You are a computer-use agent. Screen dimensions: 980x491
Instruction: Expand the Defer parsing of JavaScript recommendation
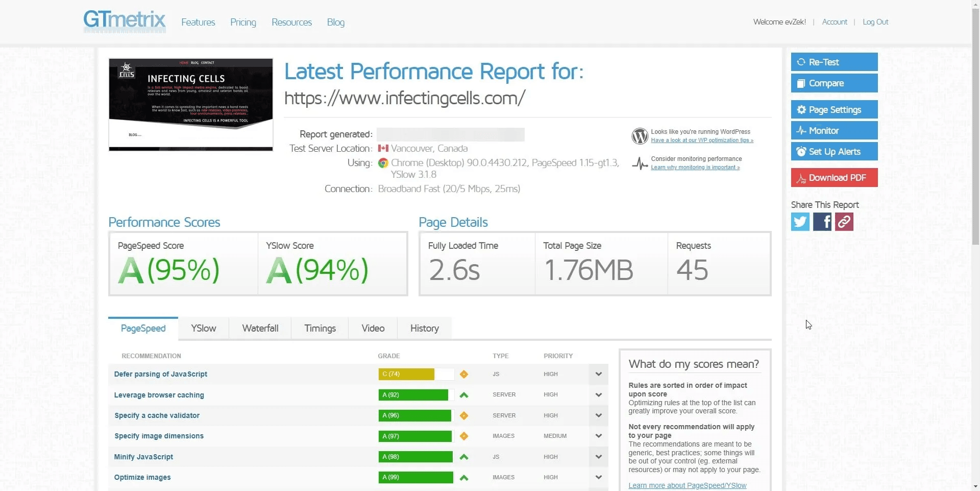tap(598, 374)
